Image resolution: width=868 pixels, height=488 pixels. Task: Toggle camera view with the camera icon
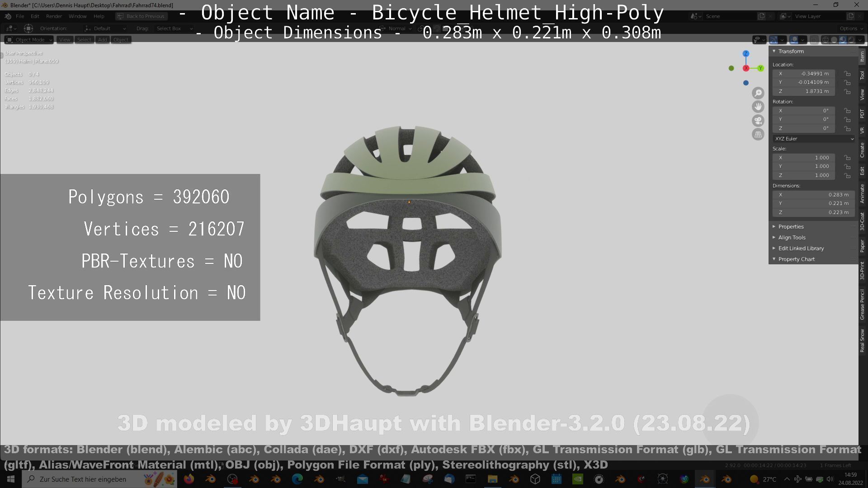click(758, 121)
